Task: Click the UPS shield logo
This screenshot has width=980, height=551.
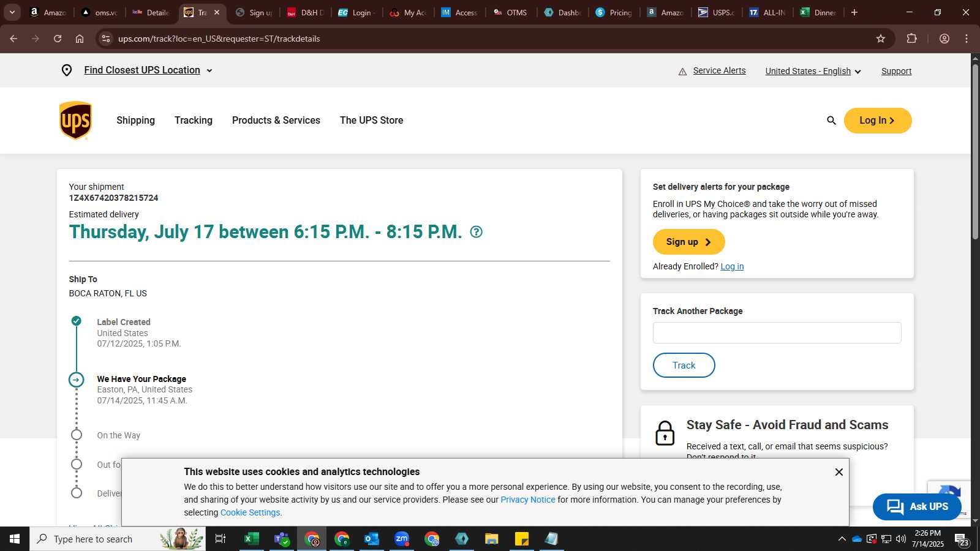Action: [x=75, y=121]
